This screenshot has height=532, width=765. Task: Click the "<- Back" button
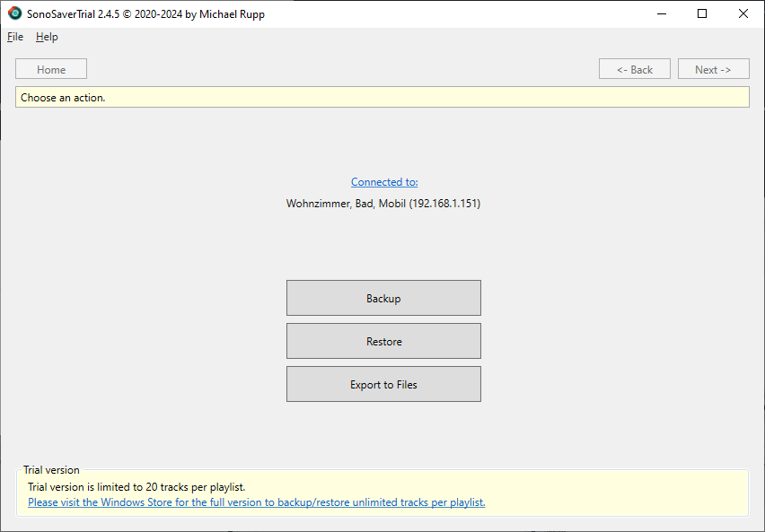tap(634, 68)
